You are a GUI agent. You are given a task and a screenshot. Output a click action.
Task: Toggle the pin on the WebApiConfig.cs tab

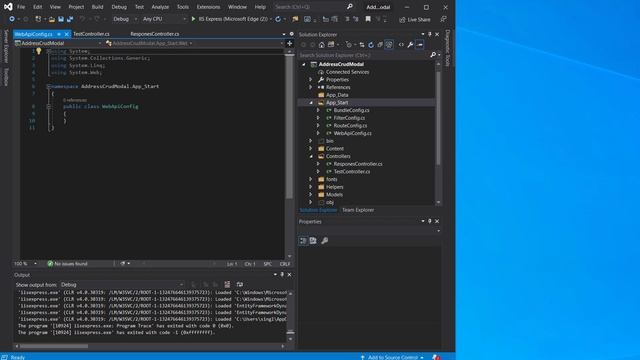[x=59, y=34]
